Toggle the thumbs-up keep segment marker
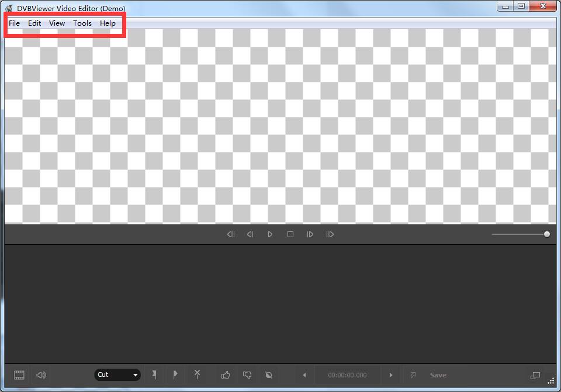Image resolution: width=561 pixels, height=392 pixels. [x=226, y=375]
